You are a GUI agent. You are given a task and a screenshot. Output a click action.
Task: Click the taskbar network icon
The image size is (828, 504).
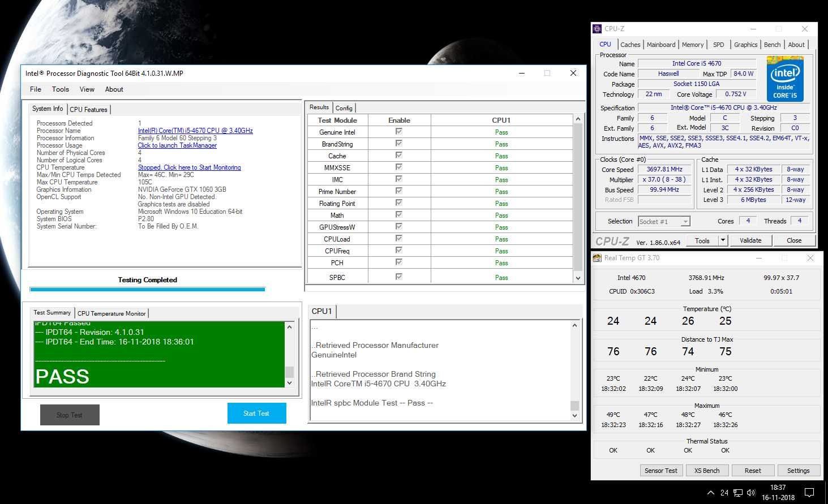point(738,493)
